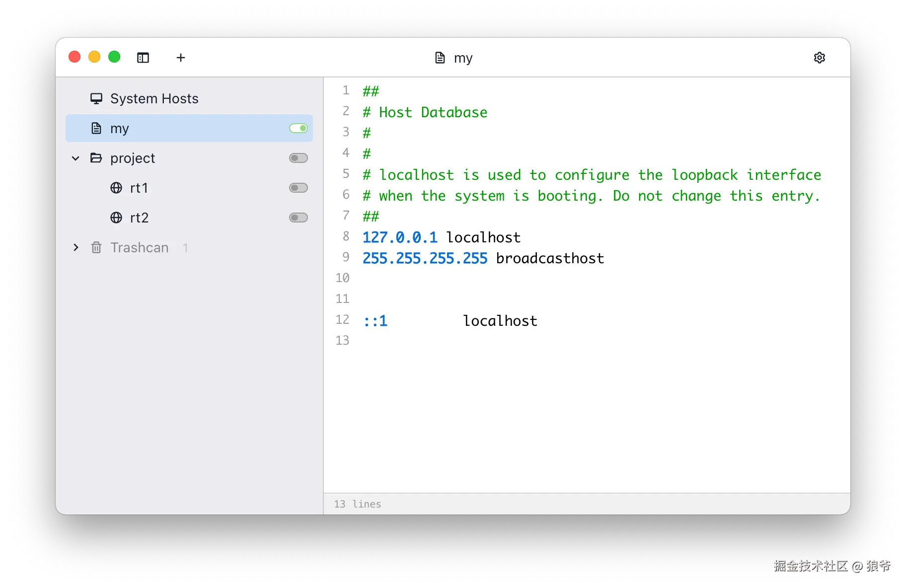Disable the my hosts file switch
Image resolution: width=906 pixels, height=588 pixels.
click(x=298, y=128)
